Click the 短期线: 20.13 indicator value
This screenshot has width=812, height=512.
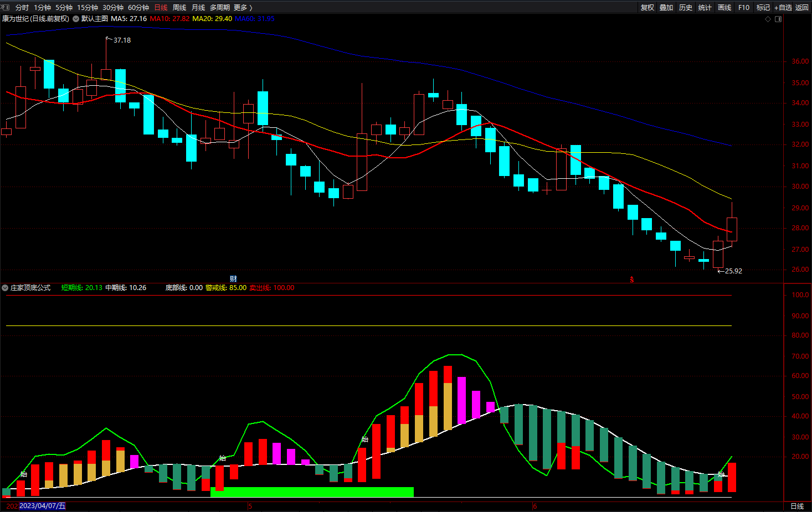(x=81, y=288)
